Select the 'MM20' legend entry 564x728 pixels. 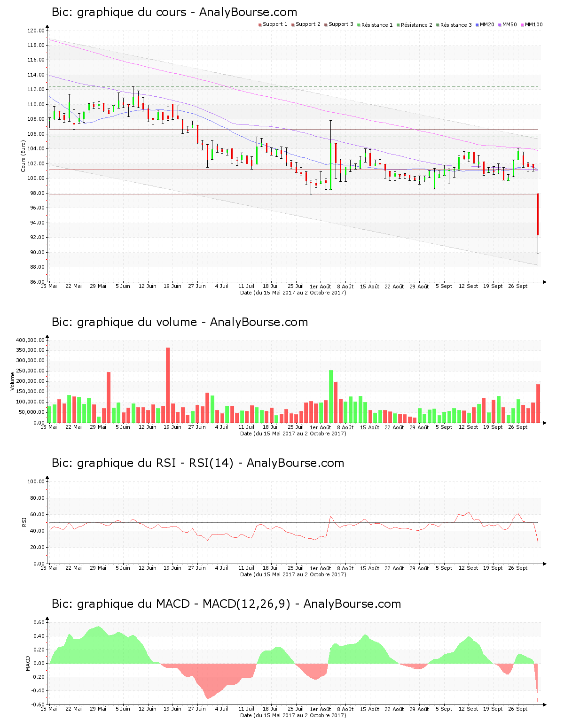(485, 24)
